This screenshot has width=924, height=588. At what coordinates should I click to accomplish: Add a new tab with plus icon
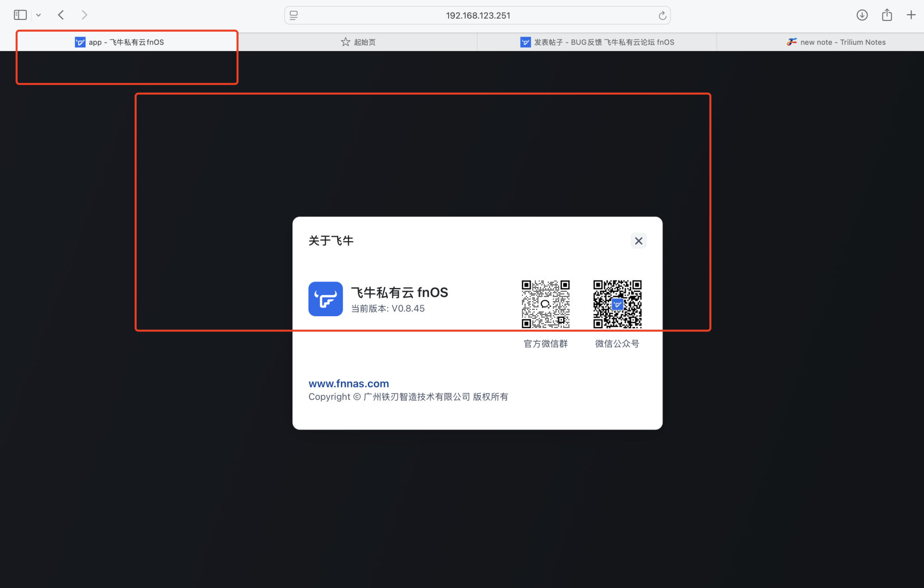pyautogui.click(x=911, y=15)
